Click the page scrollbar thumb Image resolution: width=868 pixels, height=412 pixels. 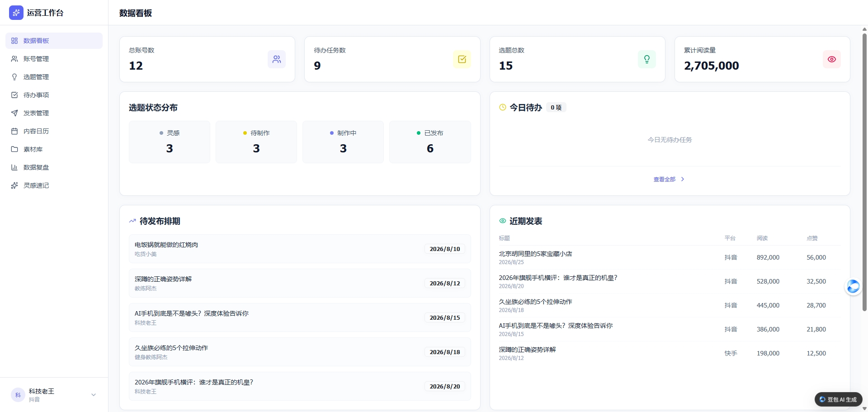pos(864,172)
